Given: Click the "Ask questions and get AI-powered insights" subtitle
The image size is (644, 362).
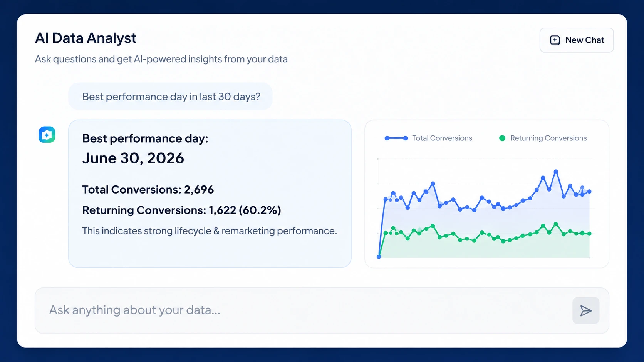Looking at the screenshot, I should click(x=161, y=59).
